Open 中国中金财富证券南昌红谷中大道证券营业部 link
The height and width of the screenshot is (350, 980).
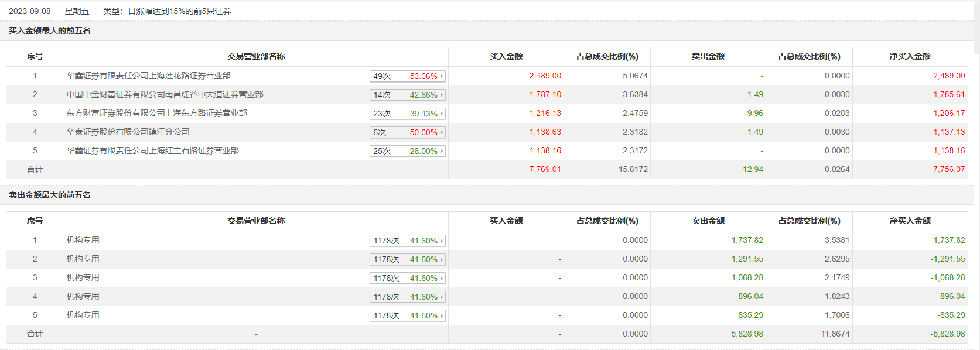(165, 94)
